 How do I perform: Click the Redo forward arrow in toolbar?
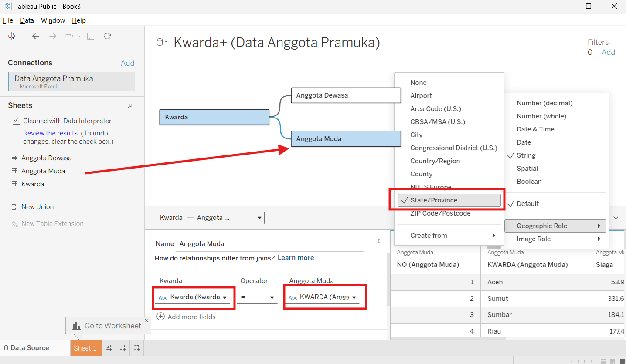[53, 36]
